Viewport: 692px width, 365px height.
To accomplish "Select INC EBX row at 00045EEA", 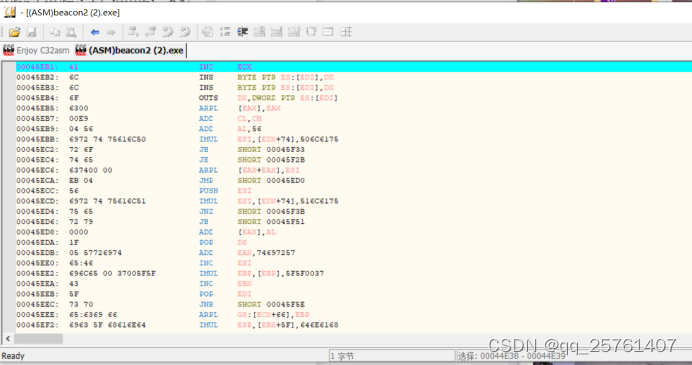I will 353,284.
